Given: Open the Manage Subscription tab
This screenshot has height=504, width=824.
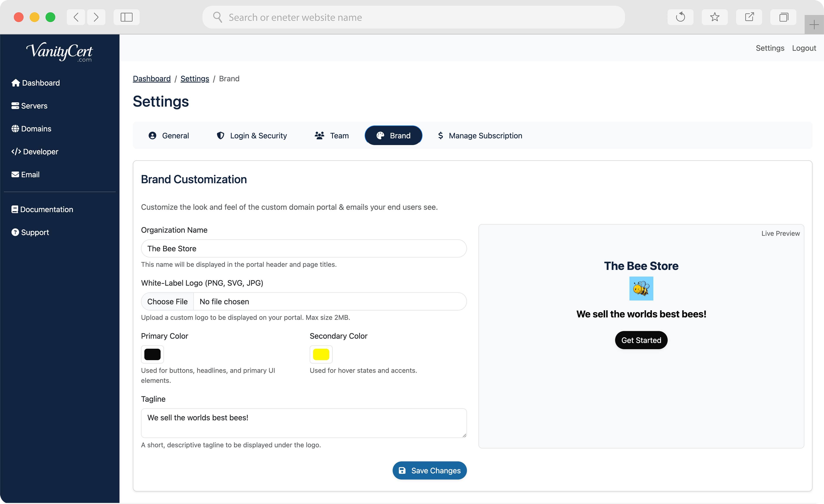Looking at the screenshot, I should (x=480, y=136).
